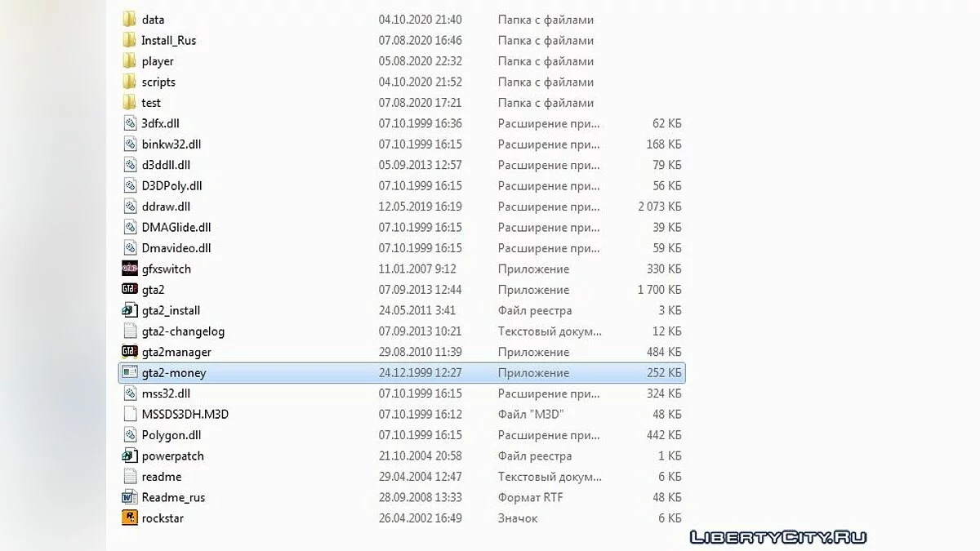Select the readme text file name

point(162,477)
